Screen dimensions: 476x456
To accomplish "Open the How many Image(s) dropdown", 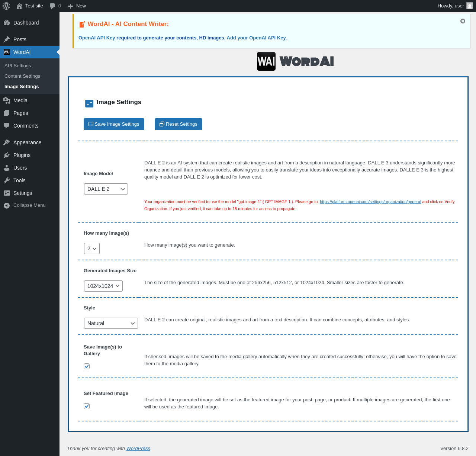I will [92, 248].
